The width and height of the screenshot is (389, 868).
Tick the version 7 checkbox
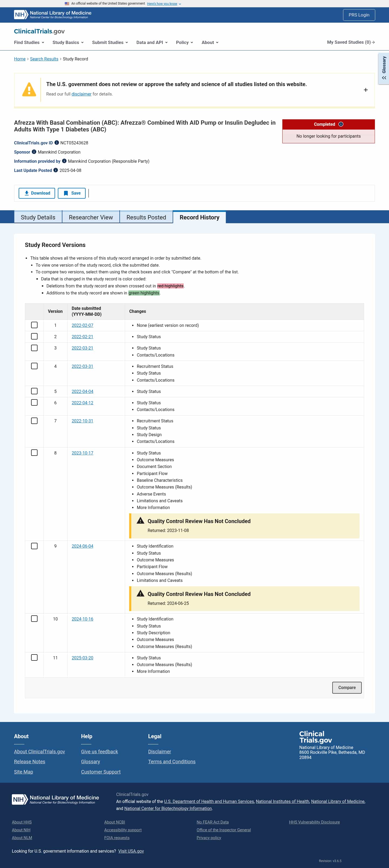tap(34, 421)
